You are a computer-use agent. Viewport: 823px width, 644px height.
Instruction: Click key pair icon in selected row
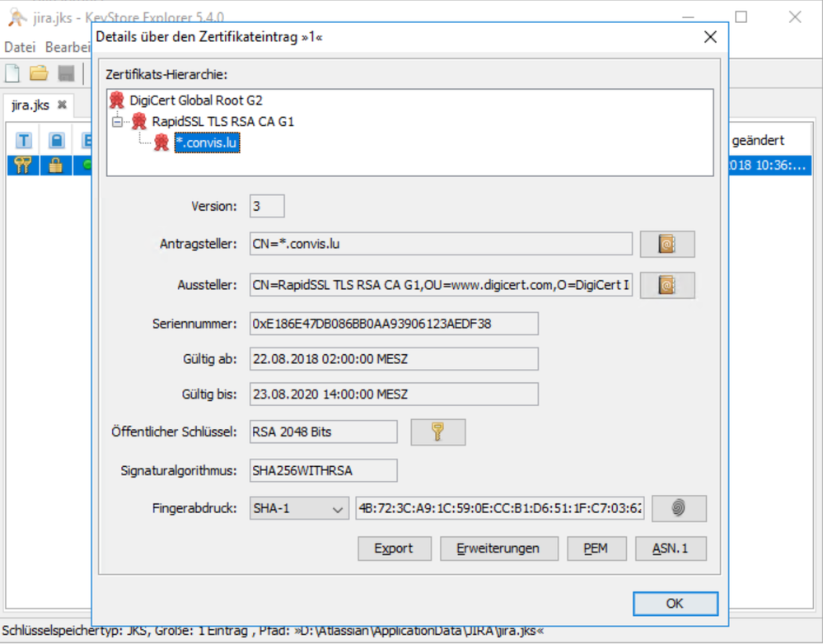tap(22, 166)
